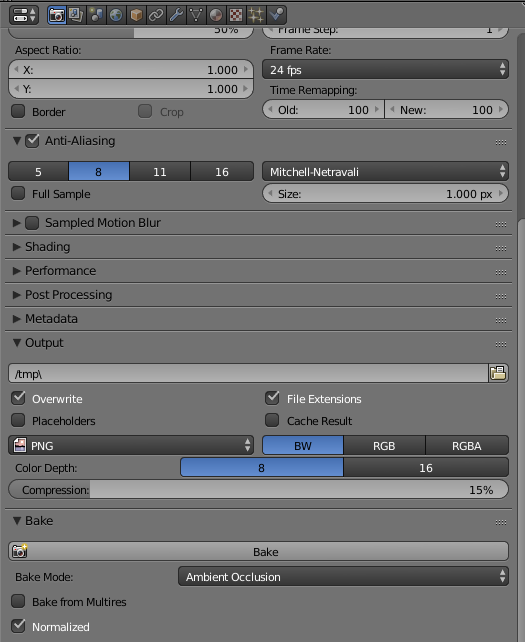Enable the Border checkbox

[x=18, y=111]
